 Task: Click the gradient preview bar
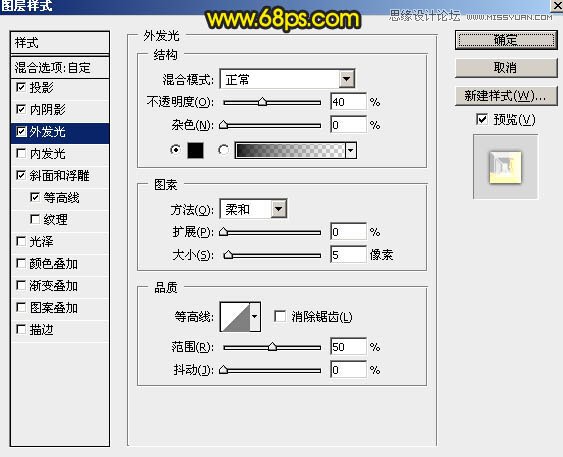[x=290, y=150]
